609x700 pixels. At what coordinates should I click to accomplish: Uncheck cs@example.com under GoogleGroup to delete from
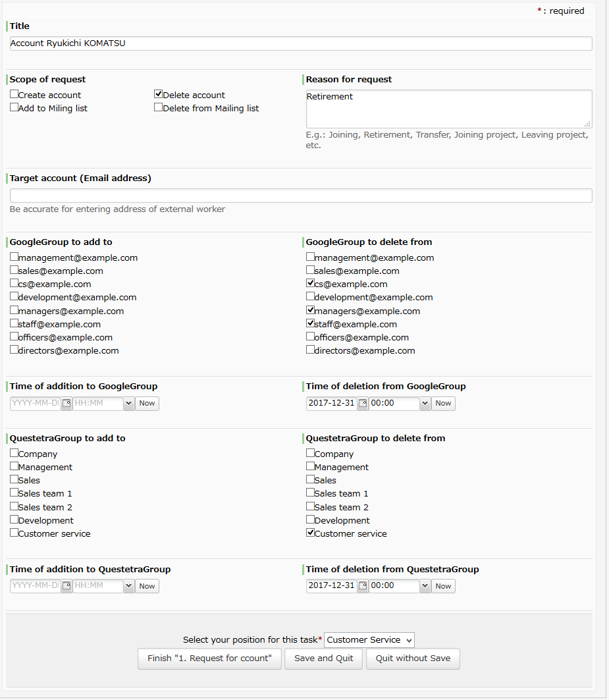(x=310, y=283)
